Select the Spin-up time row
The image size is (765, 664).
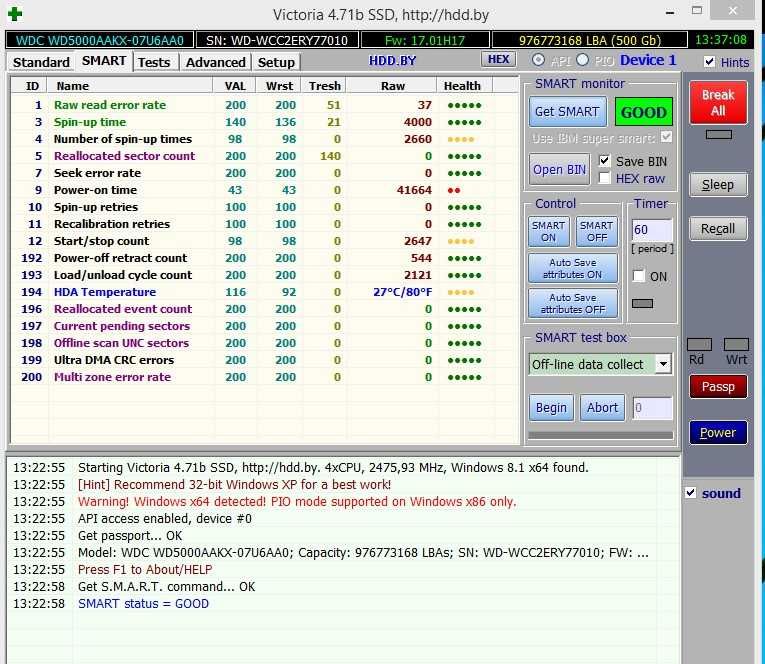263,122
